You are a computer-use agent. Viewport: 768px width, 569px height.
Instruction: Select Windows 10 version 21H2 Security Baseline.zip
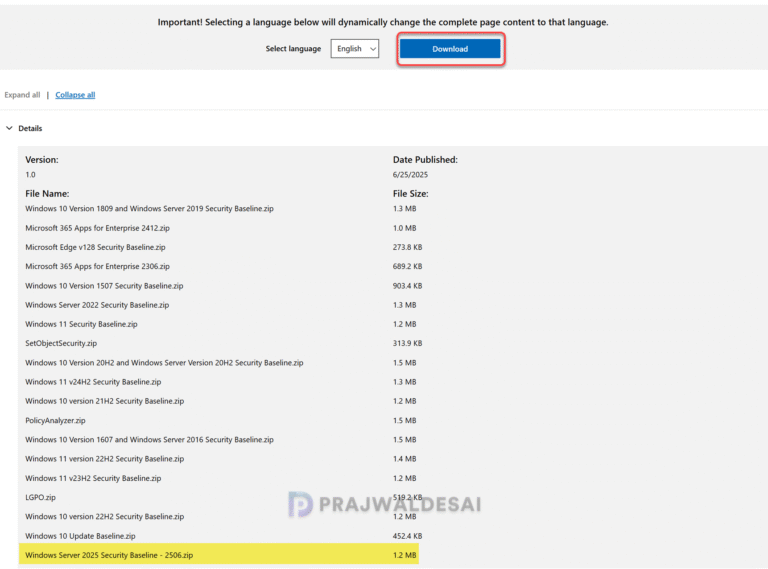point(104,401)
